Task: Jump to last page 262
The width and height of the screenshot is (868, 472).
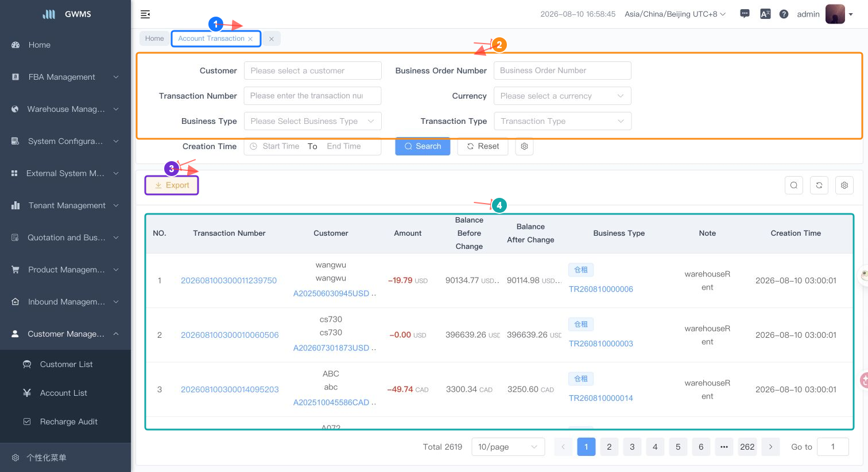Action: (747, 447)
